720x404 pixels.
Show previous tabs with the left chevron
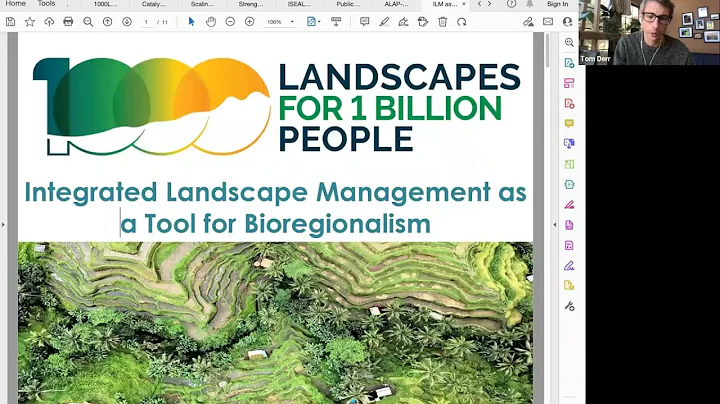(x=479, y=4)
